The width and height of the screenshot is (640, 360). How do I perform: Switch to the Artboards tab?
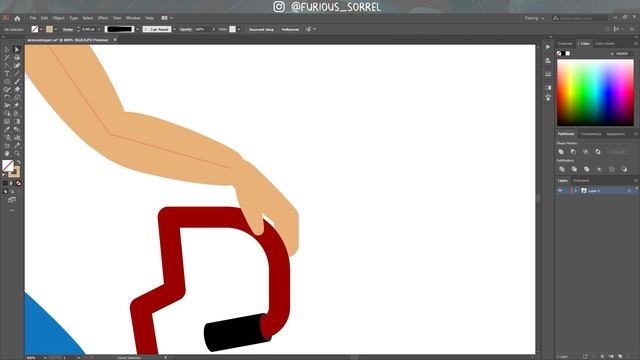point(581,180)
